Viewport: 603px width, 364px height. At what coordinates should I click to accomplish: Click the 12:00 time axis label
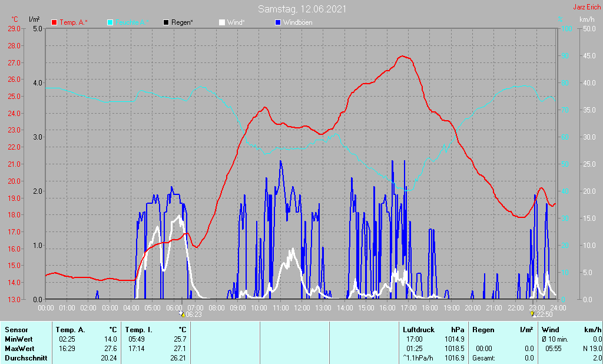point(302,307)
